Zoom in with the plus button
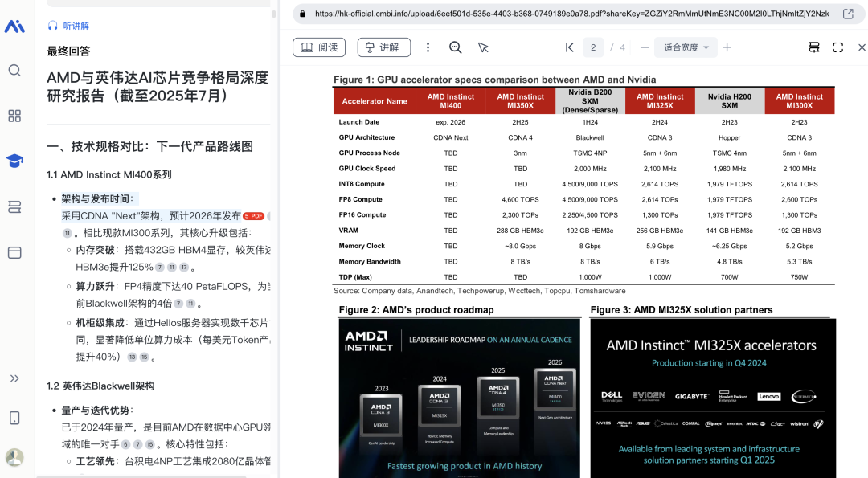Viewport: 868px width, 478px height. (x=727, y=47)
